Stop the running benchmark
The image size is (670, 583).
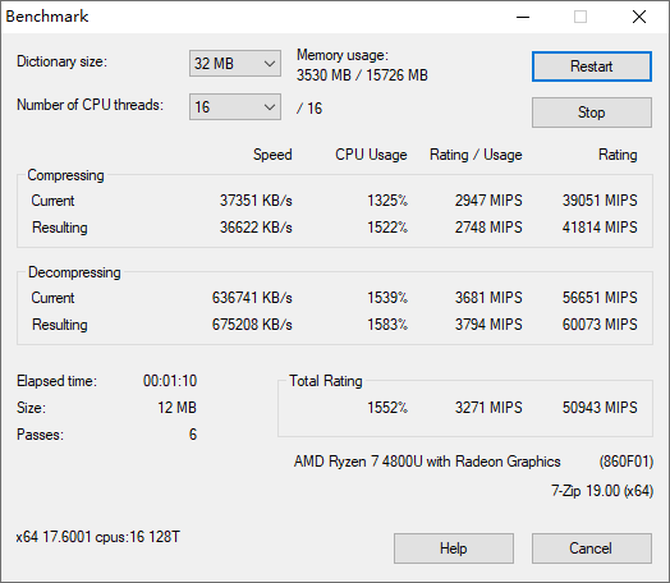(591, 112)
